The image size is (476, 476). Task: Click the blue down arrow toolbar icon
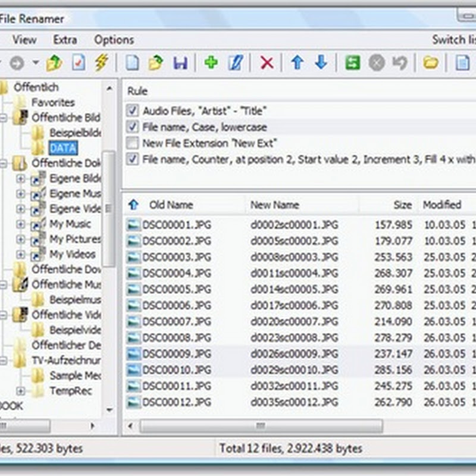pos(321,62)
